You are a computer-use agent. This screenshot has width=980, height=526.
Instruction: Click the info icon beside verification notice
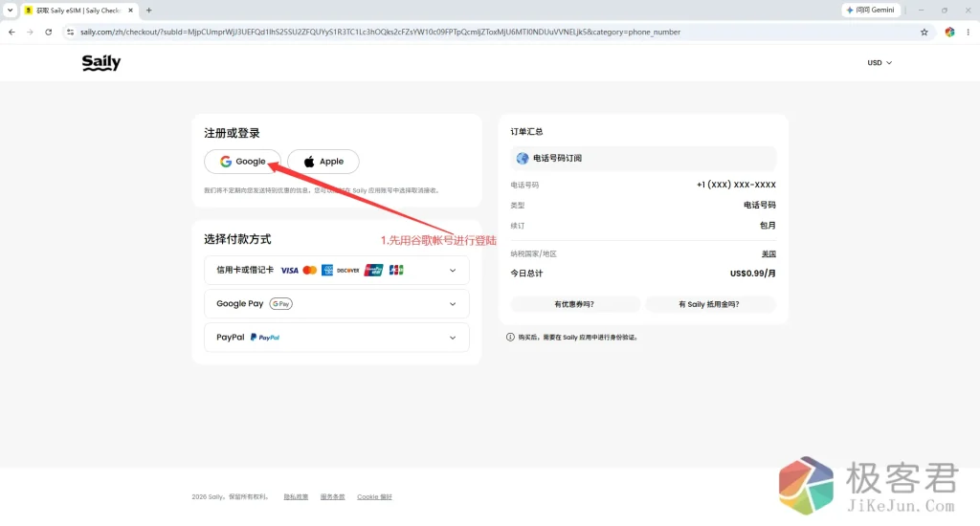[x=510, y=338]
